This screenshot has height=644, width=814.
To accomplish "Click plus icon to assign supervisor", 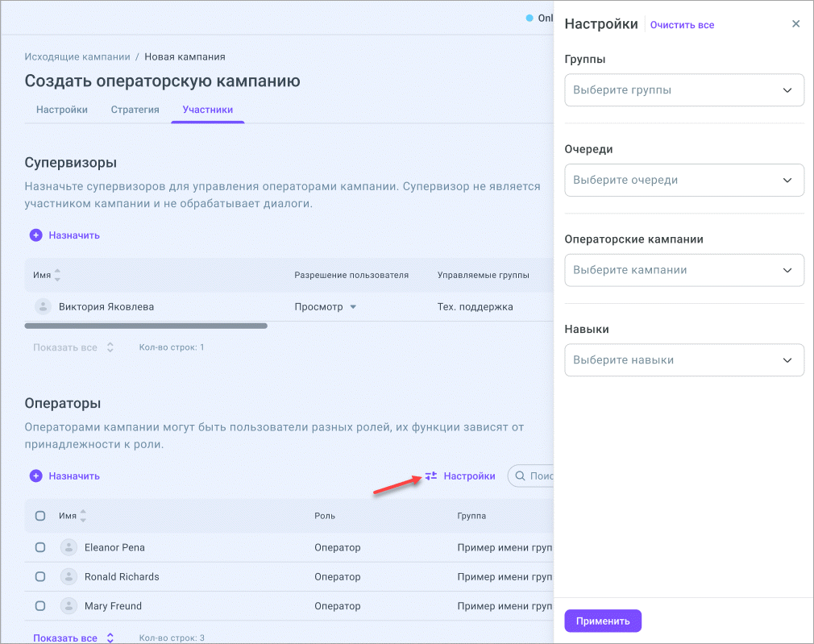I will (35, 235).
